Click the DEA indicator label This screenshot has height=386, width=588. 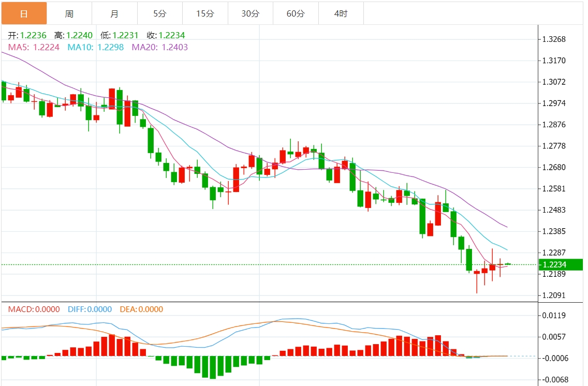point(141,309)
